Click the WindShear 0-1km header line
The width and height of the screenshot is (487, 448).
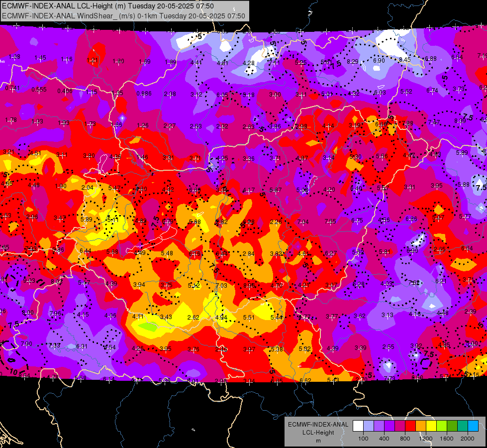[x=123, y=16]
